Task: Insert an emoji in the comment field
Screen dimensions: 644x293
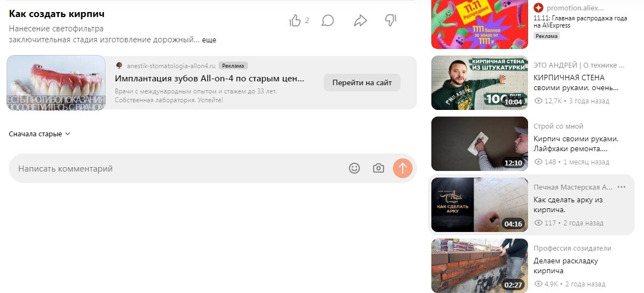Action: [354, 168]
